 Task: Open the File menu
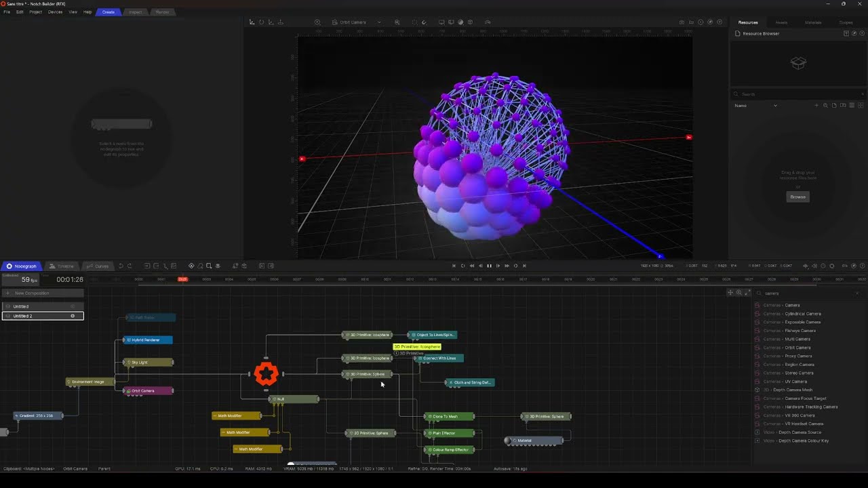coord(7,12)
